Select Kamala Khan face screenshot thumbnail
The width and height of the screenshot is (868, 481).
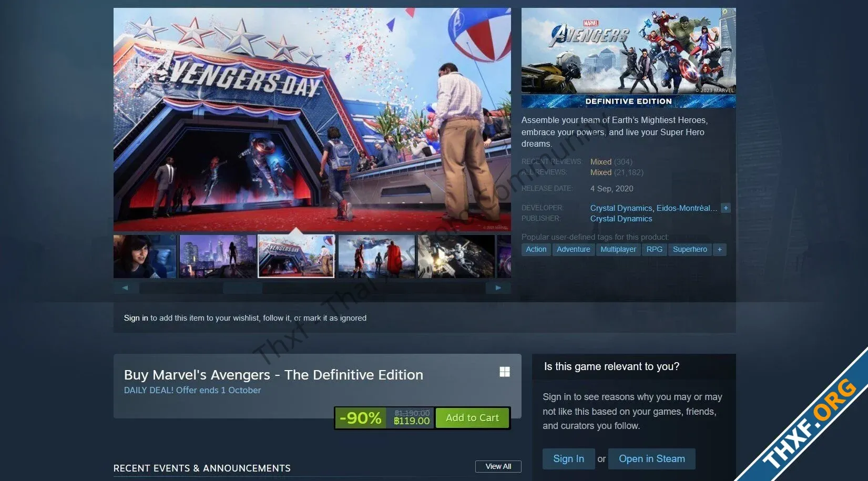click(x=145, y=257)
